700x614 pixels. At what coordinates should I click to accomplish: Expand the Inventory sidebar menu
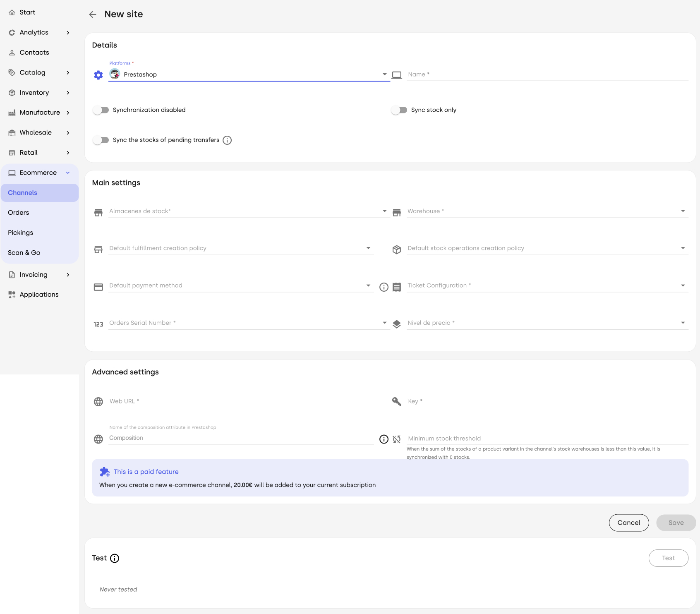tap(40, 93)
